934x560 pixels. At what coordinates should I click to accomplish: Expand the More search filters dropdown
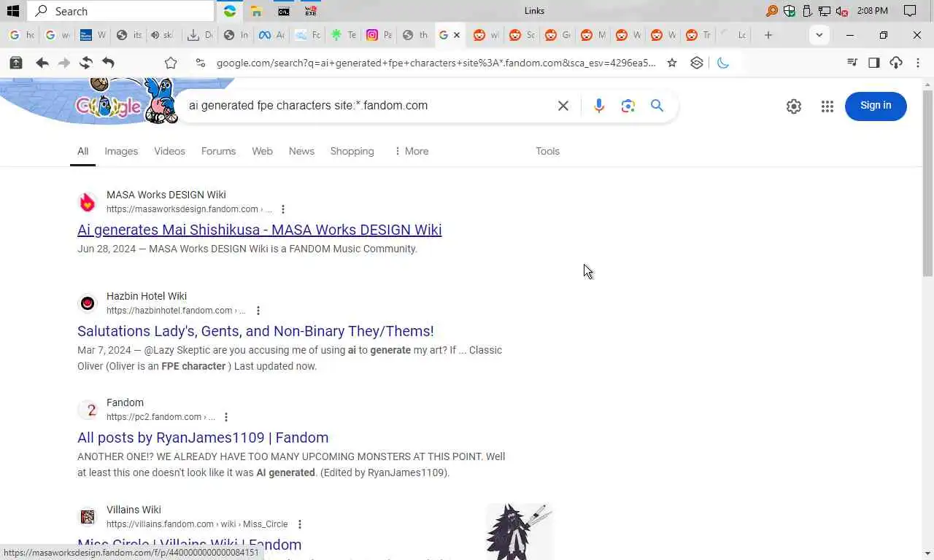coord(412,151)
